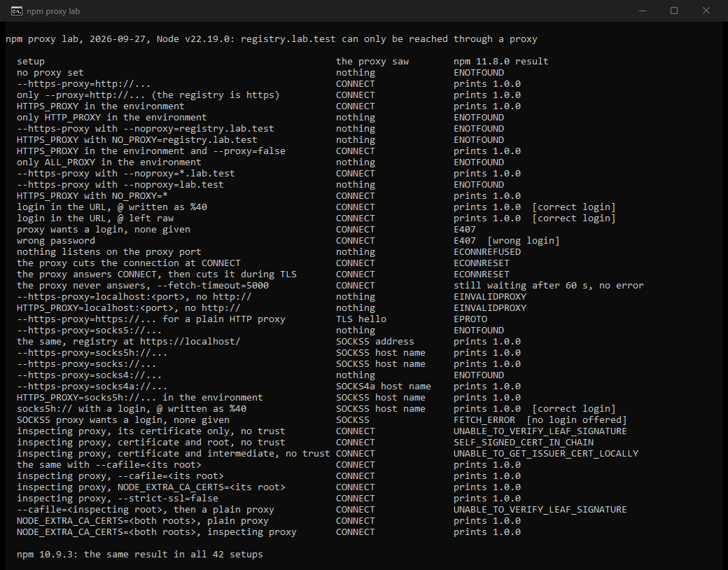Click '--cafile=<inspecting root>, then a plain proxy'
728x570 pixels.
click(x=146, y=510)
